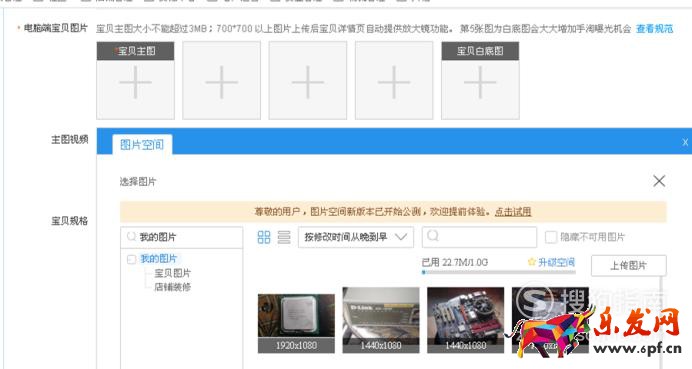Click the 点击试用 link in notice banner

[x=513, y=212]
